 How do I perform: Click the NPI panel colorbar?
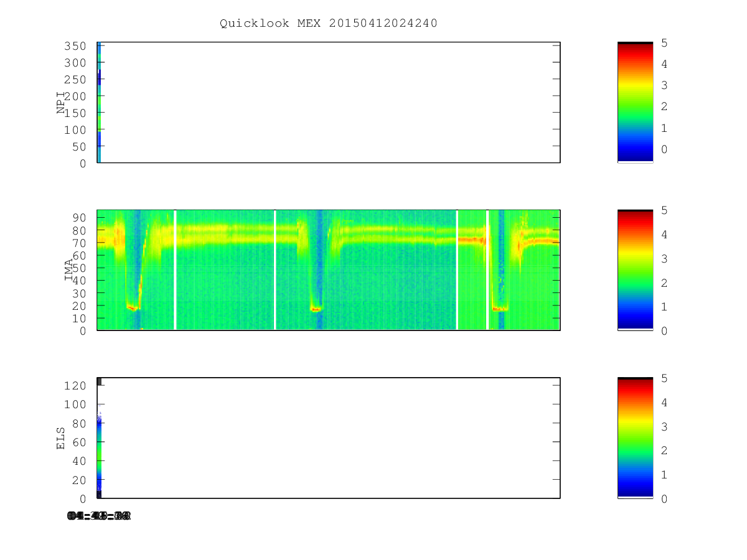[635, 103]
